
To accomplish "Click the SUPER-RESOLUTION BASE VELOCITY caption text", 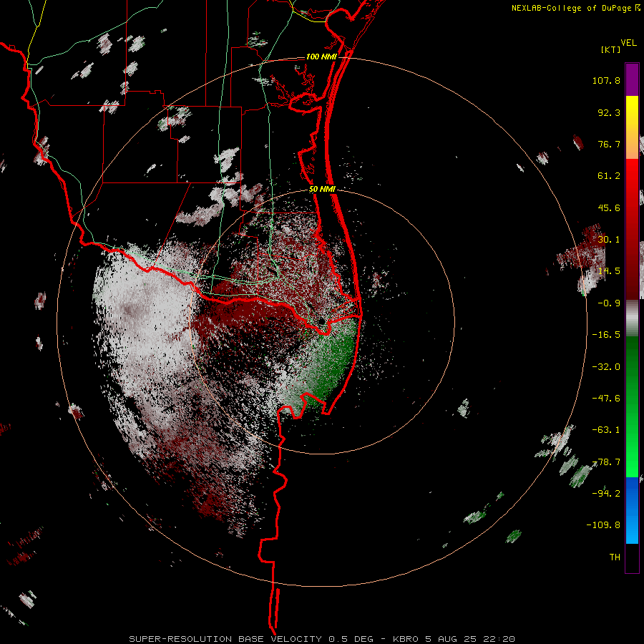I will click(x=225, y=639).
